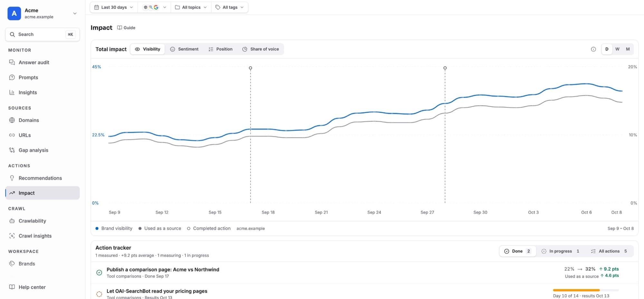644x299 pixels.
Task: Click the chart info icon
Action: tap(593, 49)
